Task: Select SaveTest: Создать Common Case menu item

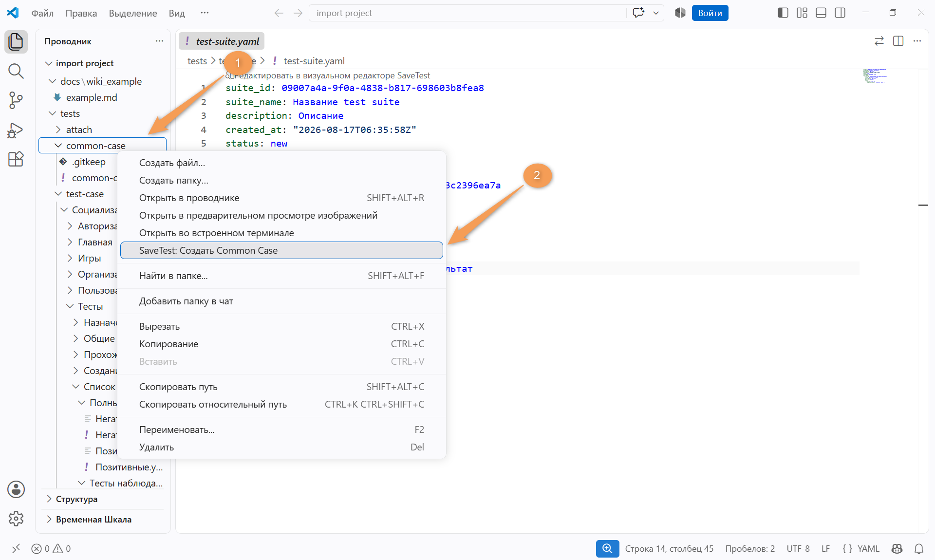Action: (x=281, y=250)
